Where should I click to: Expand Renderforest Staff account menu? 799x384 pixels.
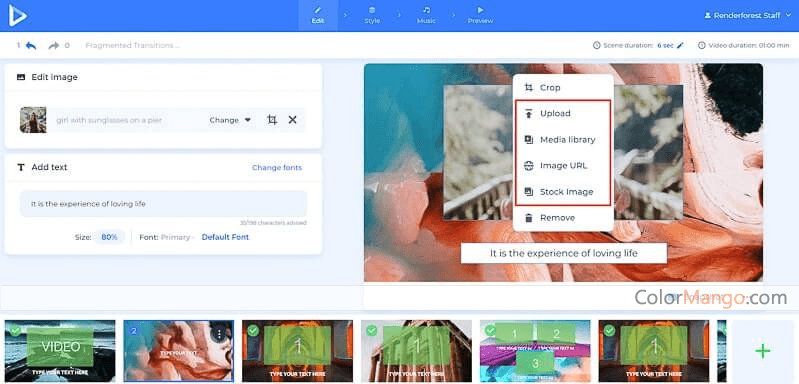click(747, 16)
